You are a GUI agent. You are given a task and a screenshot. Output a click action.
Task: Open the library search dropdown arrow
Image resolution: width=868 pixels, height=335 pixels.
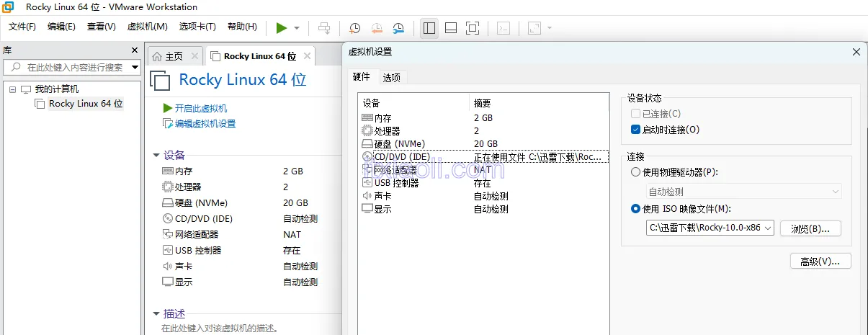coord(135,67)
